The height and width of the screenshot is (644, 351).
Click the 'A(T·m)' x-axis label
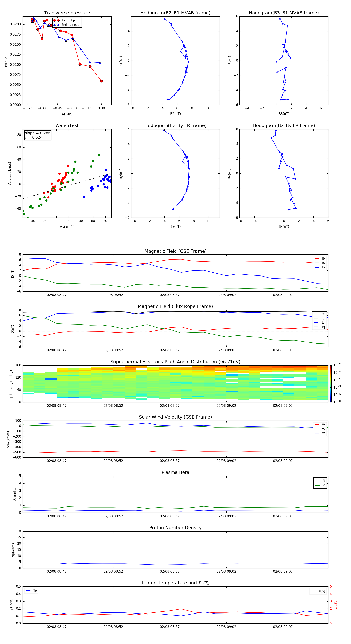67,114
